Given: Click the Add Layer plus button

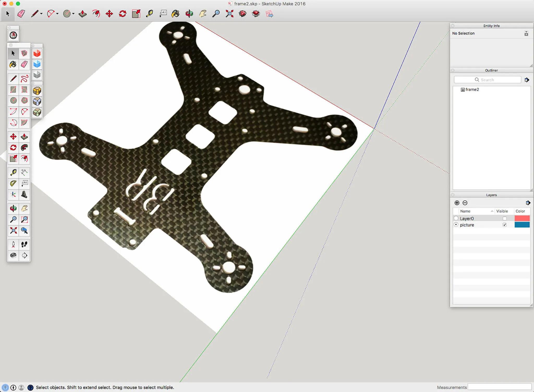Looking at the screenshot, I should click(457, 203).
